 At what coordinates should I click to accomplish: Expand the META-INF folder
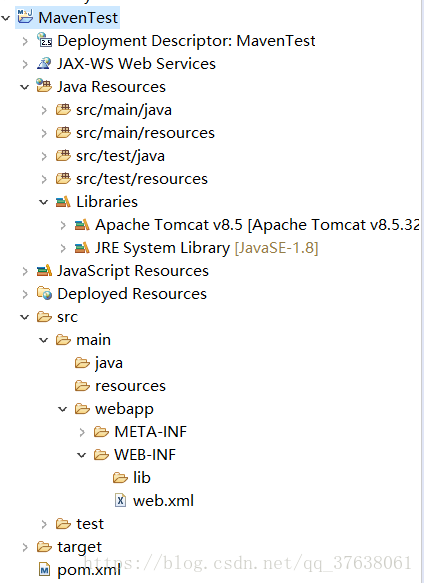pyautogui.click(x=82, y=432)
